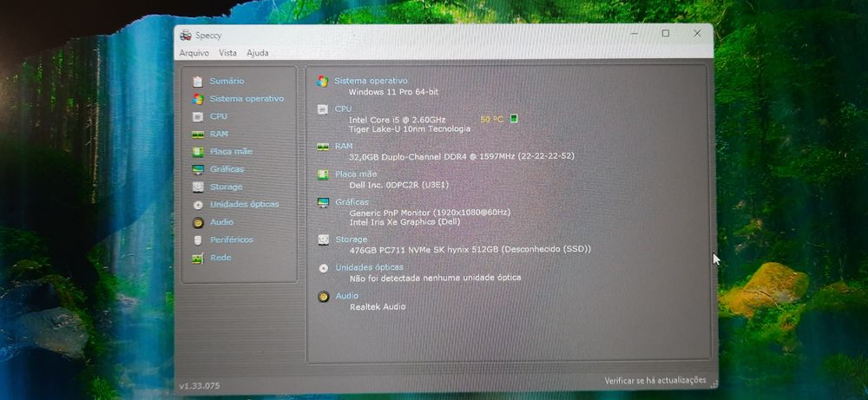
Task: Click 476GB PC711 NVMe SK hynix text
Action: (470, 250)
